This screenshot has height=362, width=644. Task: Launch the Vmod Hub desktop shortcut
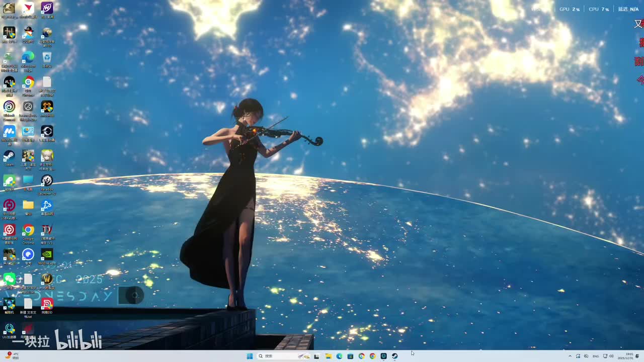coord(47,109)
